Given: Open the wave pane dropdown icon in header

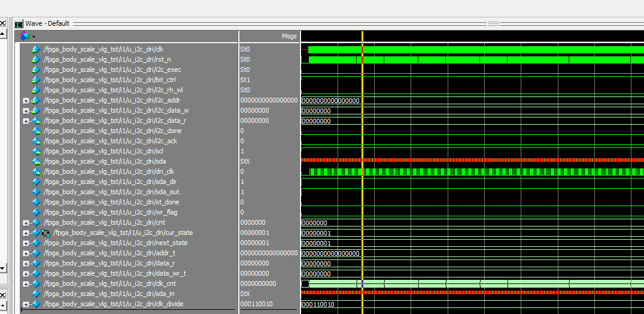Looking at the screenshot, I should pos(25,36).
